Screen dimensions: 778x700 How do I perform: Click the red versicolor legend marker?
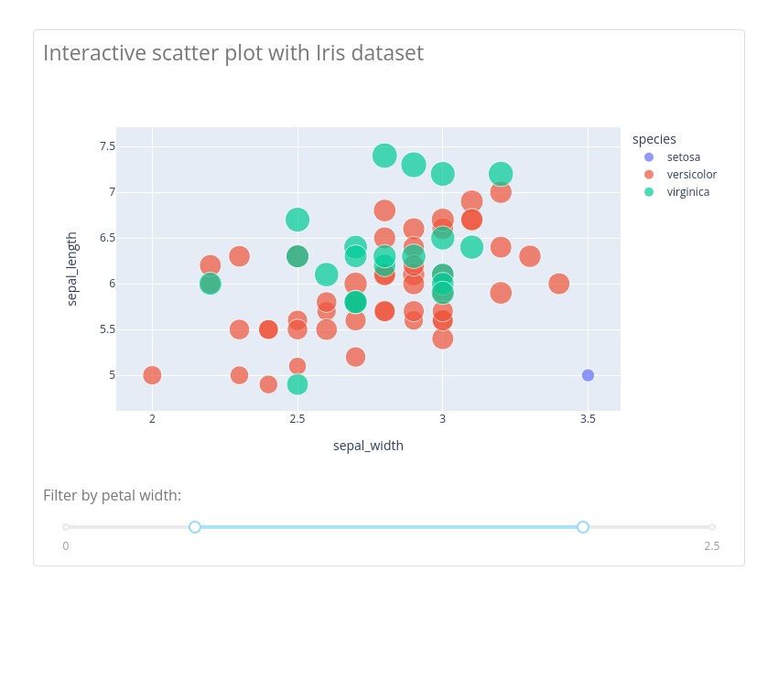[x=649, y=175]
